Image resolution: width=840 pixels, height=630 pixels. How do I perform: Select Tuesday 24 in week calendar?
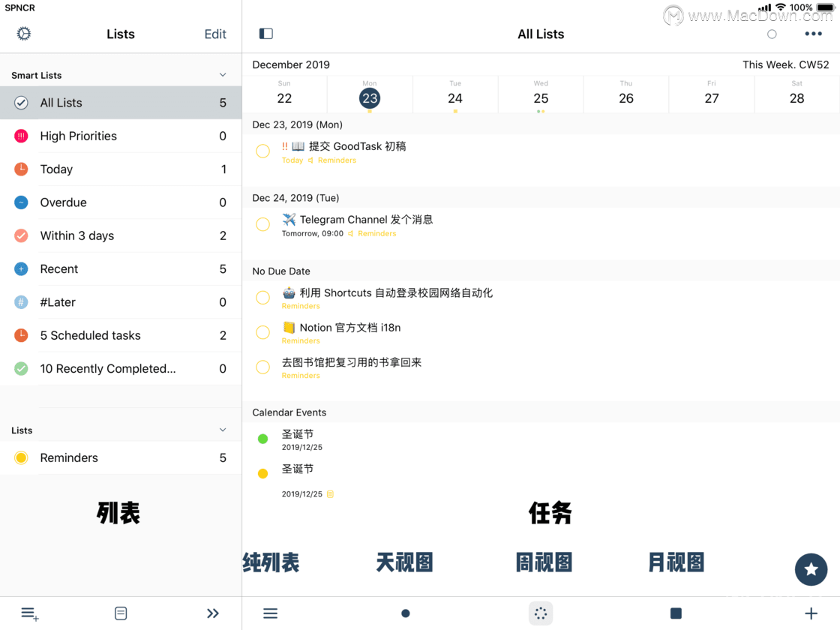click(455, 94)
